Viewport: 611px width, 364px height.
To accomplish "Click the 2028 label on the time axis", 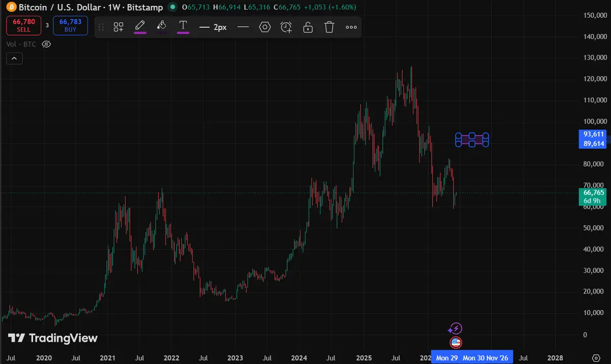I will pyautogui.click(x=555, y=358).
